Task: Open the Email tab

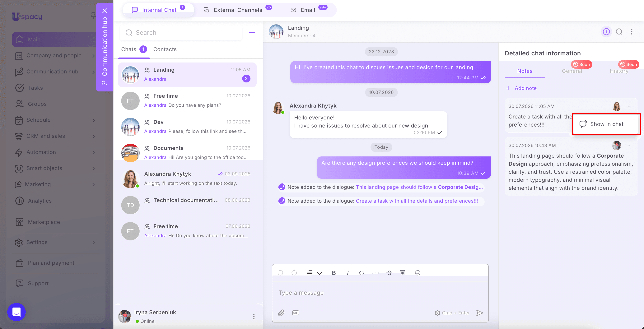Action: [309, 10]
